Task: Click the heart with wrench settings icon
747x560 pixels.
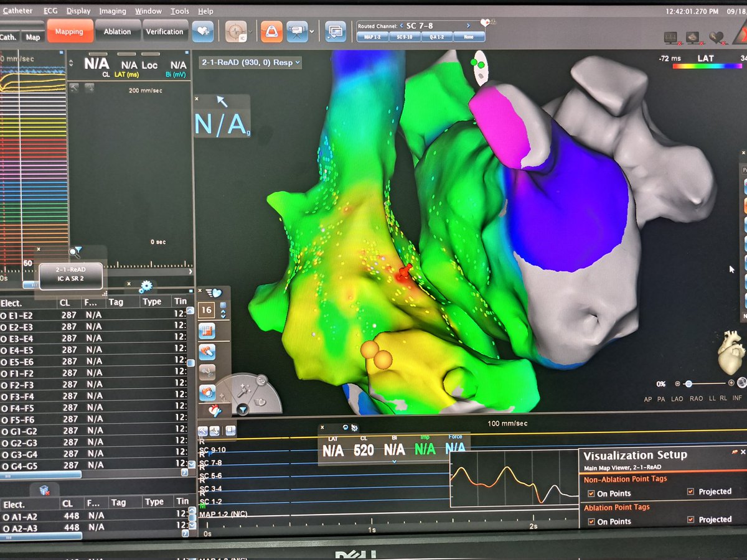Action: [x=215, y=410]
